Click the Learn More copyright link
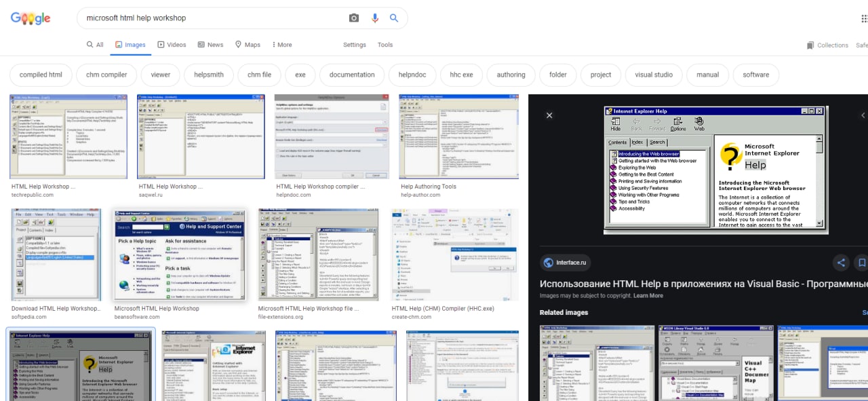868x401 pixels. 648,296
